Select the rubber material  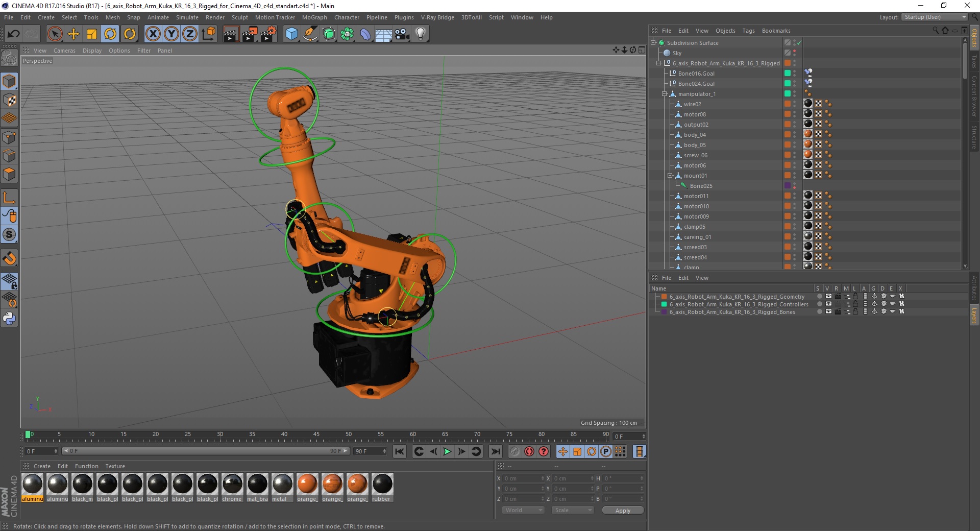382,488
